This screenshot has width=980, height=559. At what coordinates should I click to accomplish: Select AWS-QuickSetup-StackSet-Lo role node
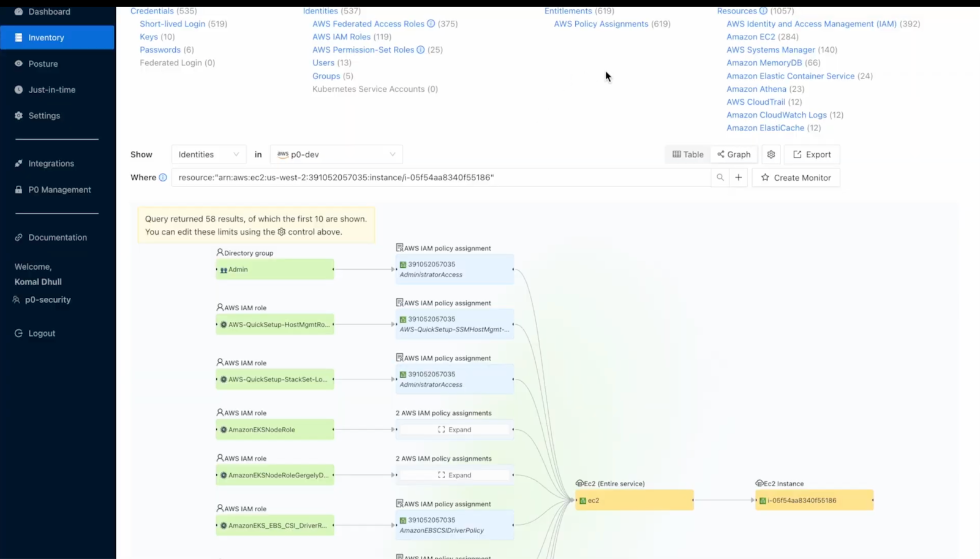(x=275, y=379)
